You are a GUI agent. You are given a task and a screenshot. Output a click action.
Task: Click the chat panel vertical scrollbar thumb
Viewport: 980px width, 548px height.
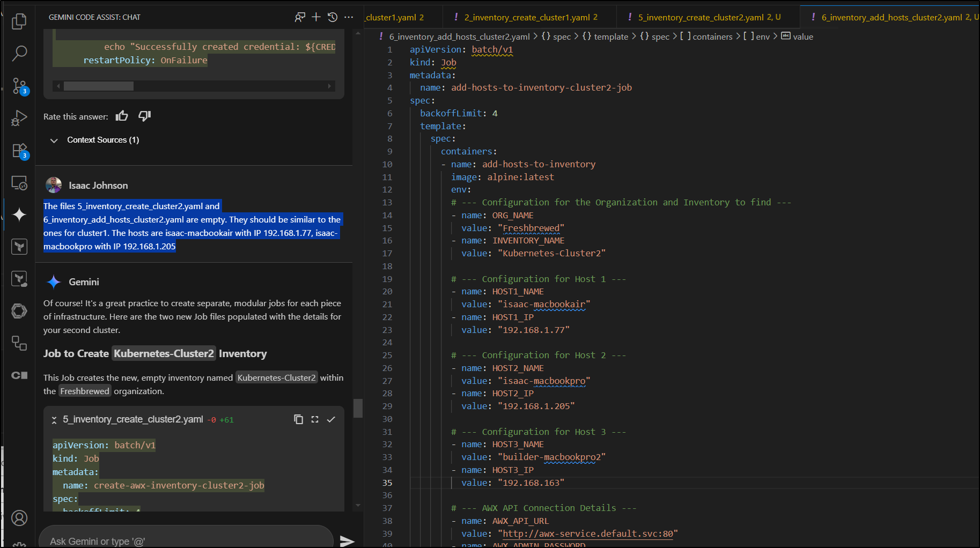tap(358, 408)
